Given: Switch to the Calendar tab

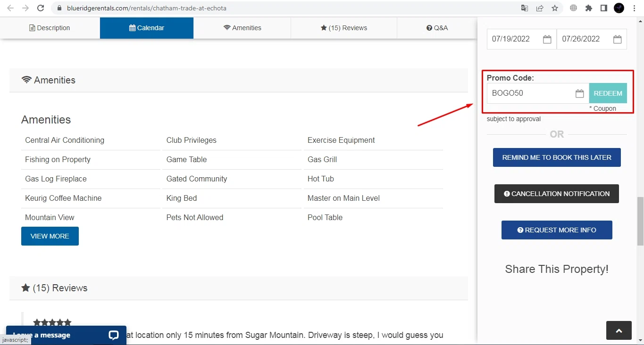Looking at the screenshot, I should click(147, 28).
